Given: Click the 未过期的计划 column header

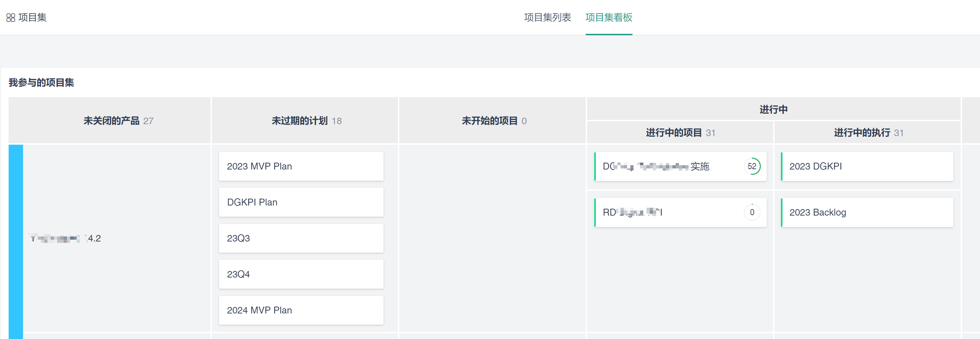Looking at the screenshot, I should click(300, 121).
